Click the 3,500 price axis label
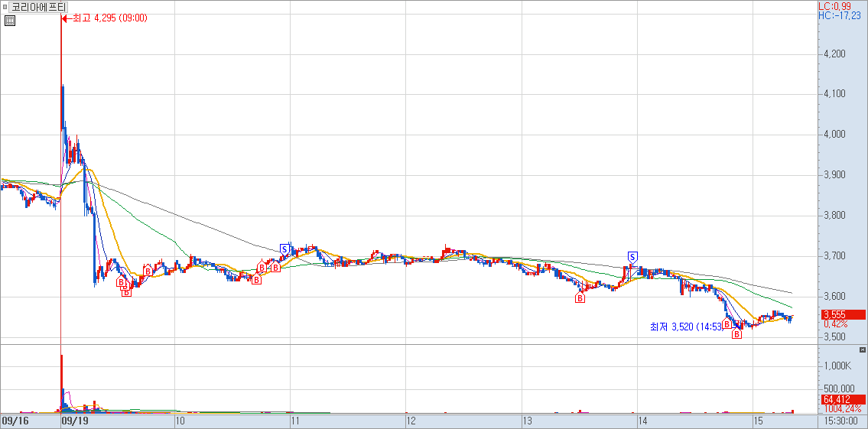 834,337
